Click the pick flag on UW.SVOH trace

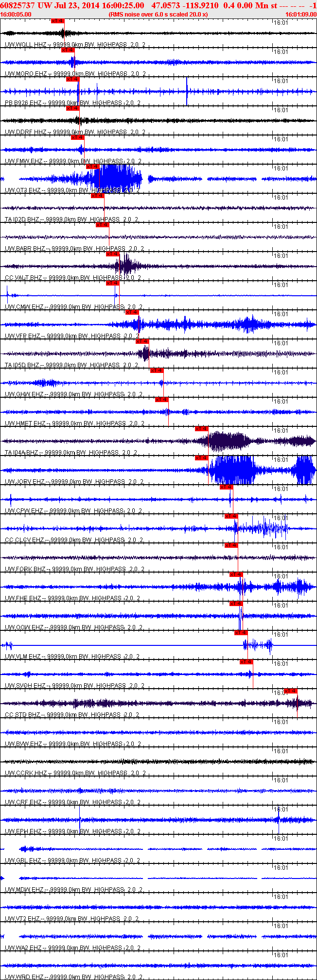coord(246,662)
